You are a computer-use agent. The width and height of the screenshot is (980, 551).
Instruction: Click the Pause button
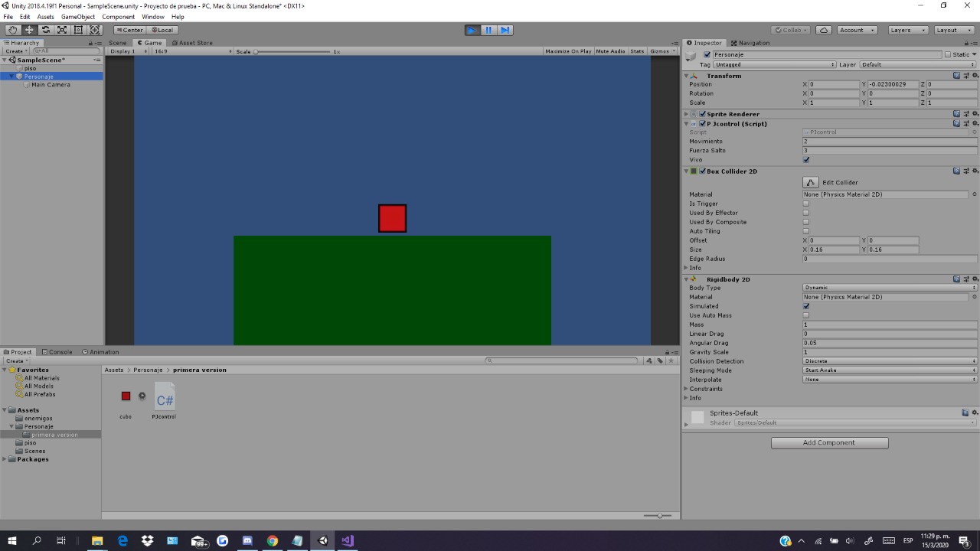(488, 30)
